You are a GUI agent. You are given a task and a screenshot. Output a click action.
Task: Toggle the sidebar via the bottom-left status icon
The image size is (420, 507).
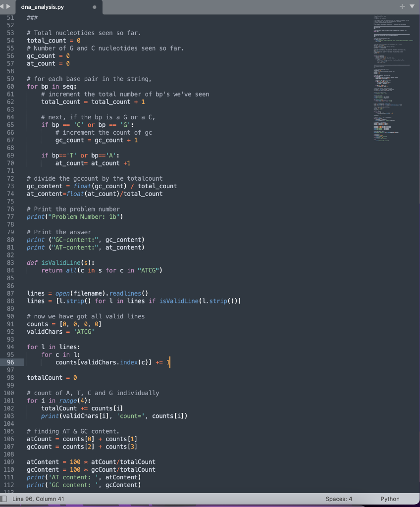tap(4, 499)
